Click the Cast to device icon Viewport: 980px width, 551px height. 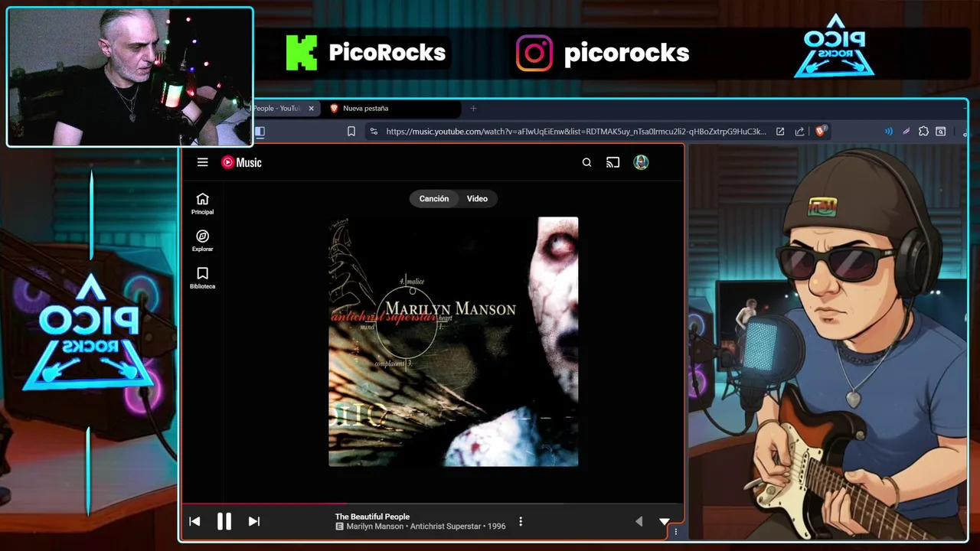612,162
